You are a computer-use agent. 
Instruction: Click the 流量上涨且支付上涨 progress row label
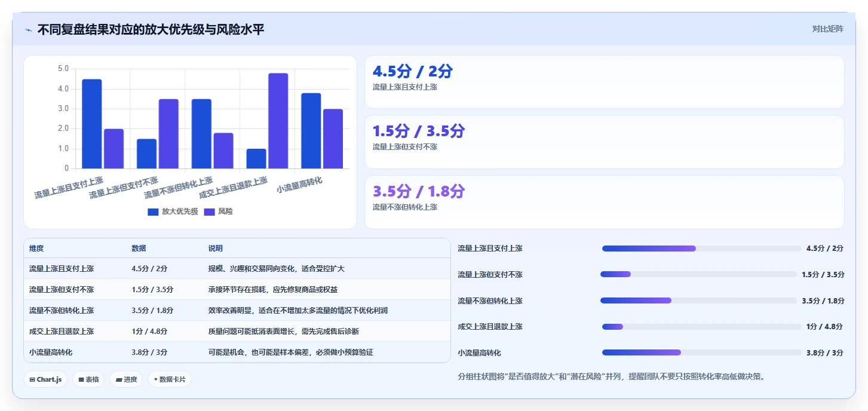490,249
